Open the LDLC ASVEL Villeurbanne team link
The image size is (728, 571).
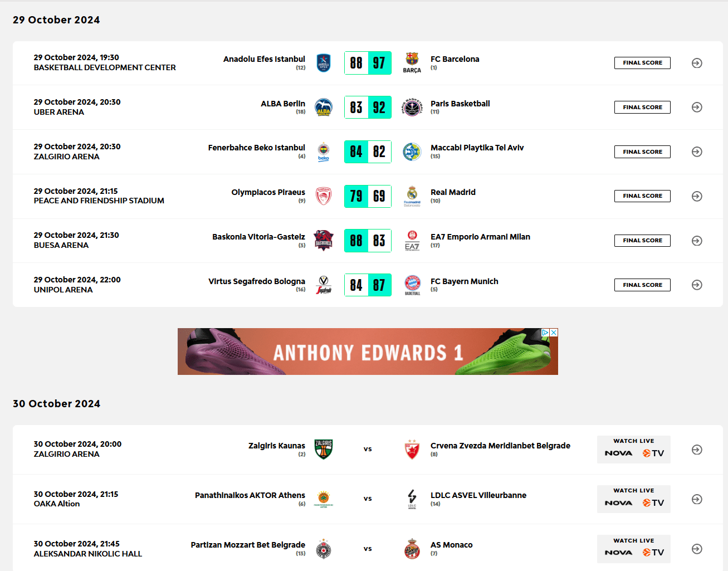478,495
